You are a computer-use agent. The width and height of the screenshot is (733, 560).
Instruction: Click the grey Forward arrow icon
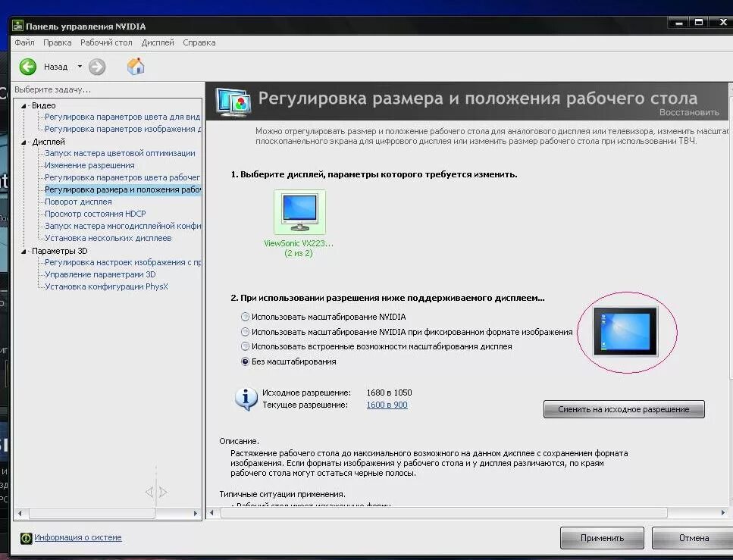pyautogui.click(x=97, y=67)
